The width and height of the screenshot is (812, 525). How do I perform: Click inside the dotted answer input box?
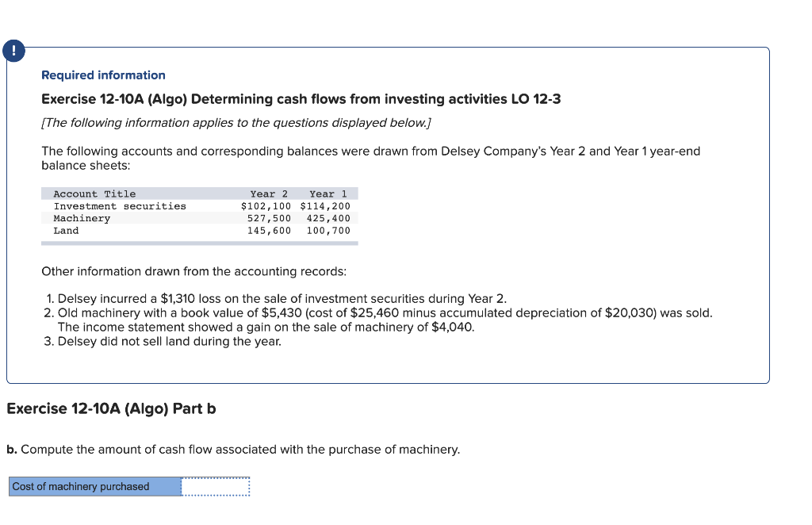click(215, 486)
